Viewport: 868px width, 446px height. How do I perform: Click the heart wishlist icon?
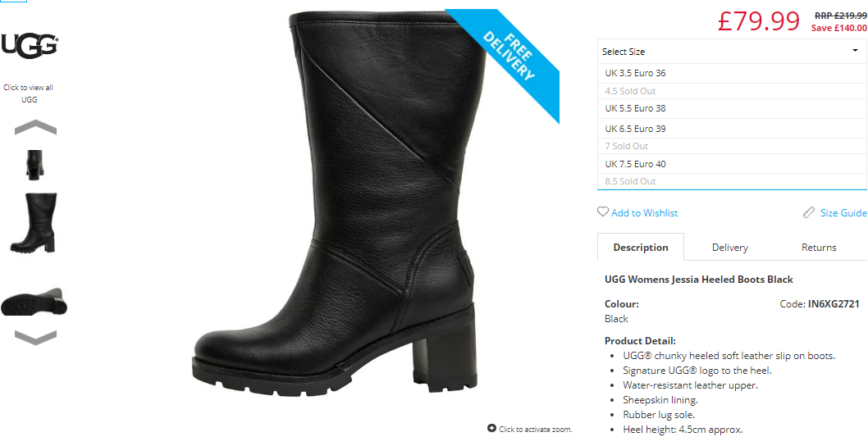click(x=603, y=212)
